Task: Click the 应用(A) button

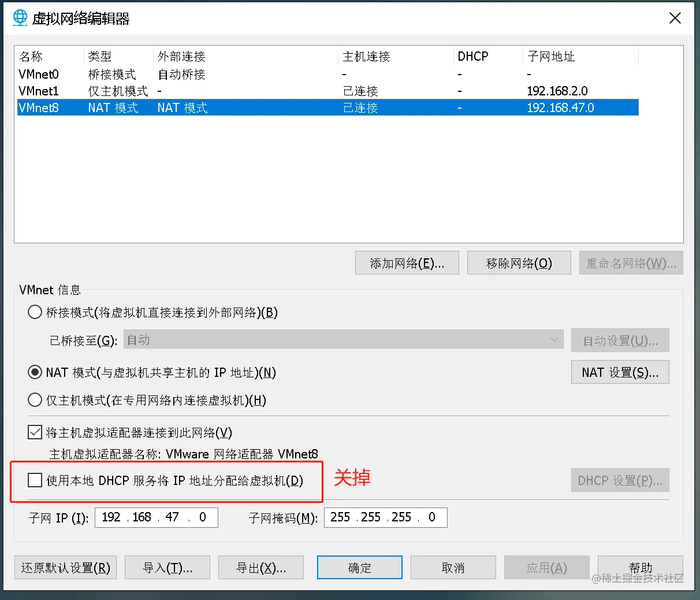Action: tap(547, 568)
